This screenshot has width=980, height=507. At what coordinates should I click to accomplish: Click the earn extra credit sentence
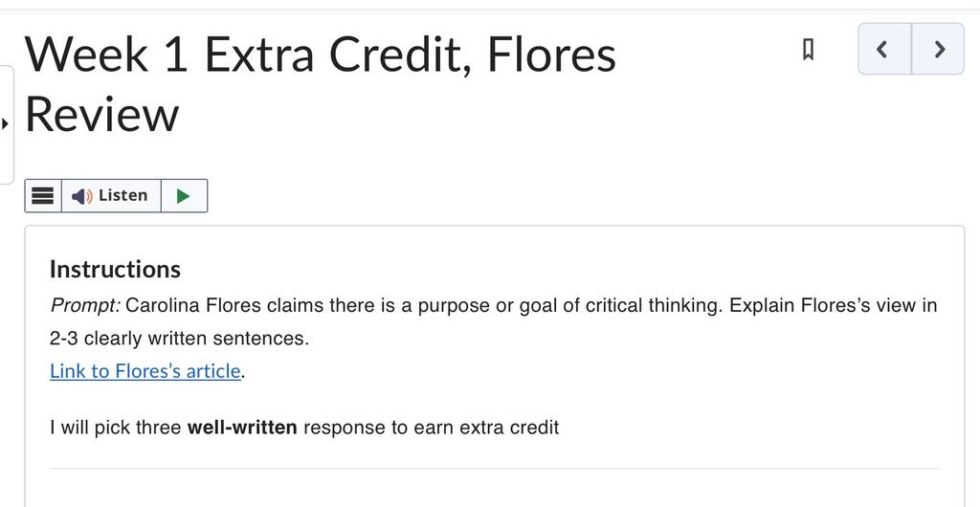click(x=304, y=428)
